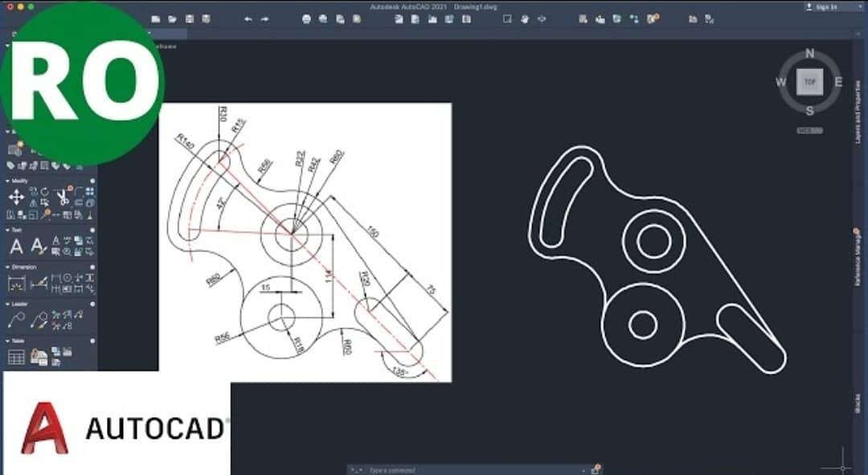Image resolution: width=868 pixels, height=475 pixels.
Task: Select the Move tool in the Modify panel
Action: [x=15, y=197]
